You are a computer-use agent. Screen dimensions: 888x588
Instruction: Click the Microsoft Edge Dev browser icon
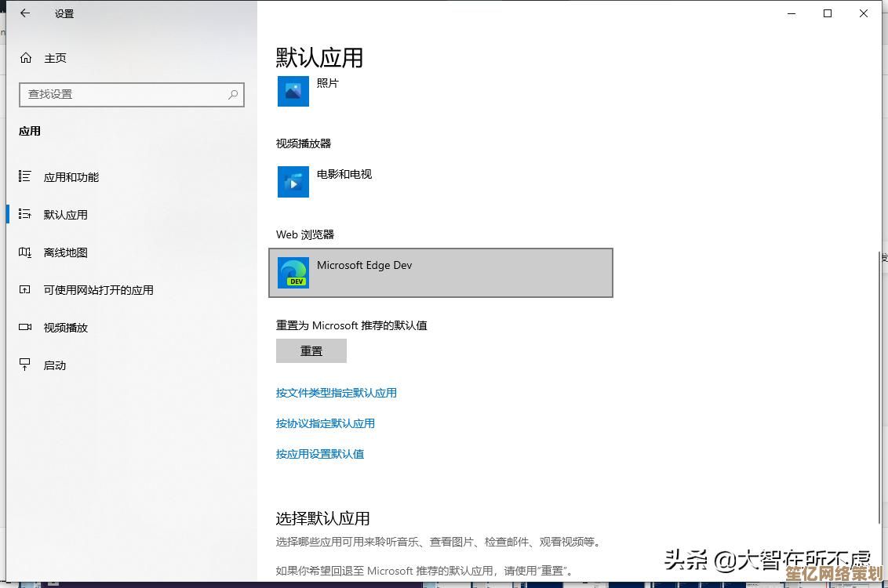pyautogui.click(x=293, y=273)
